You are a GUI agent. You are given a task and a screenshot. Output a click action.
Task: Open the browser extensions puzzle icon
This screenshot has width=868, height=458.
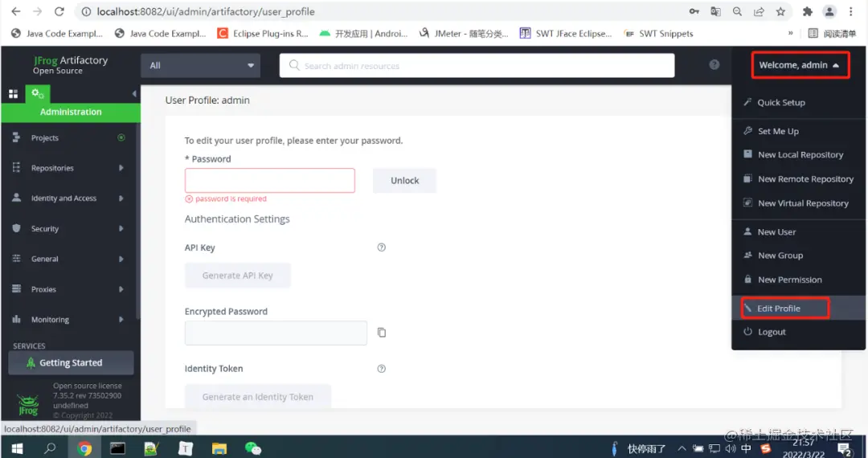point(808,11)
